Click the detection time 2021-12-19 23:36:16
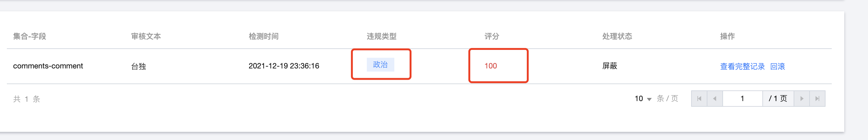 (284, 66)
